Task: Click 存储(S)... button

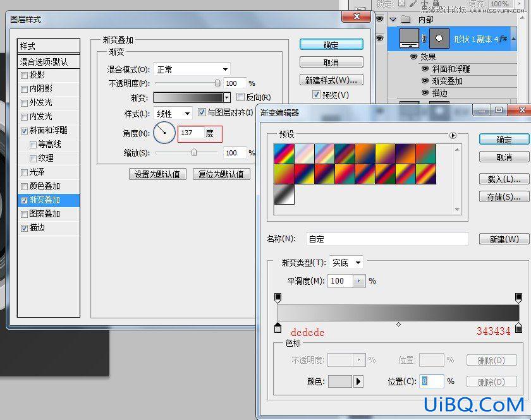Action: coord(504,197)
